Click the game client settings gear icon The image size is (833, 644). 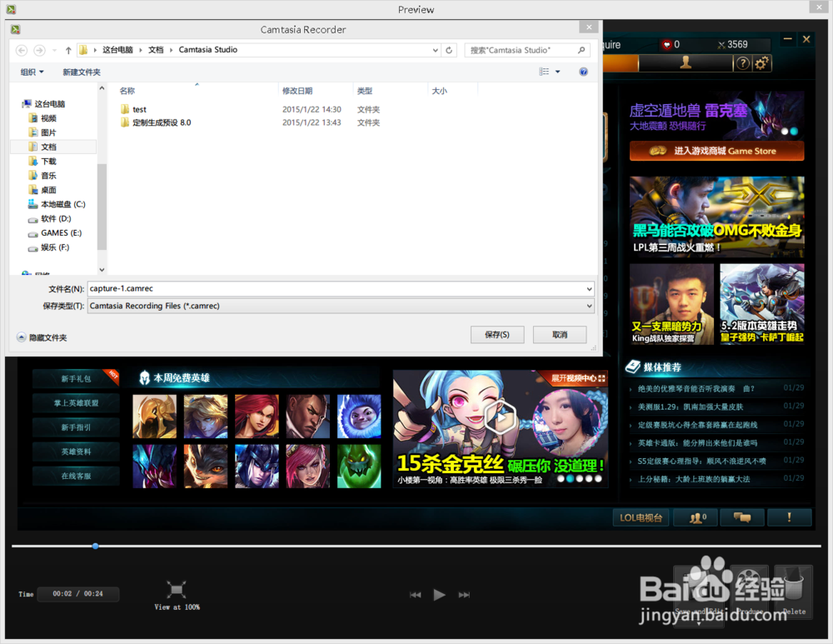pos(762,63)
